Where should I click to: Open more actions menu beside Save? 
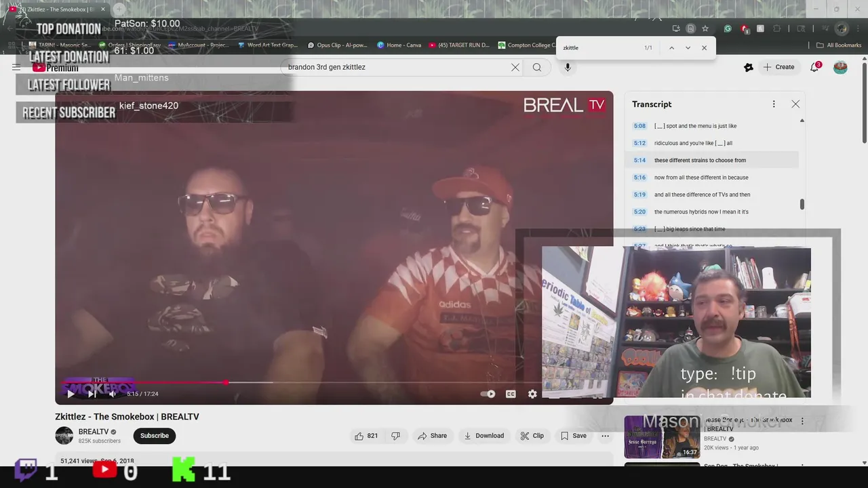(605, 436)
